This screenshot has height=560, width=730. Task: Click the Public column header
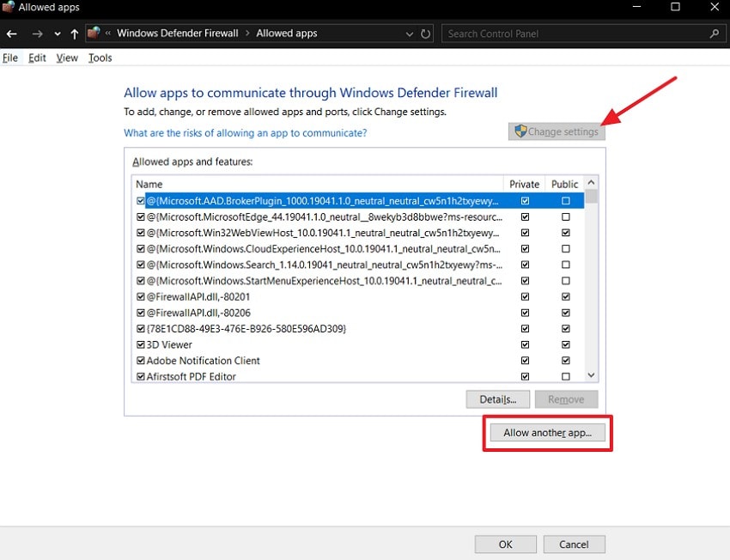pos(565,184)
